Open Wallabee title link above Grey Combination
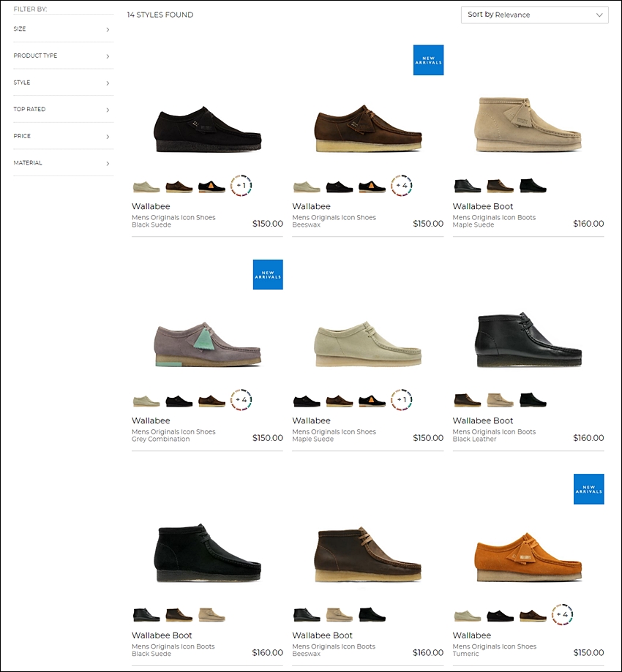Image resolution: width=622 pixels, height=672 pixels. pos(151,421)
